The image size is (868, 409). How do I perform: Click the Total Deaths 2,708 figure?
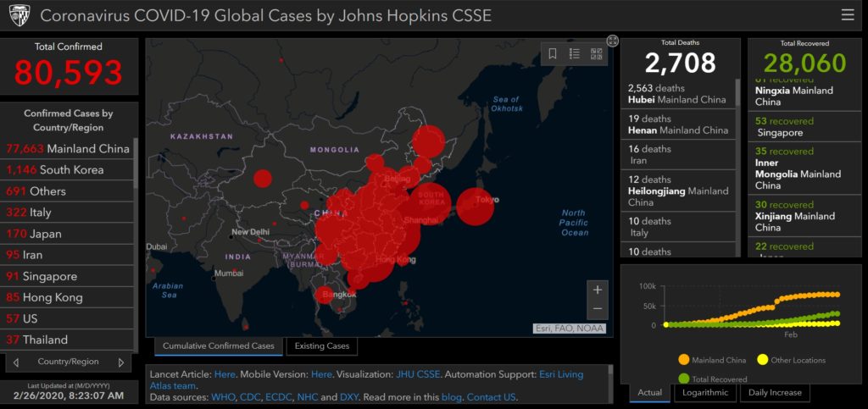681,63
